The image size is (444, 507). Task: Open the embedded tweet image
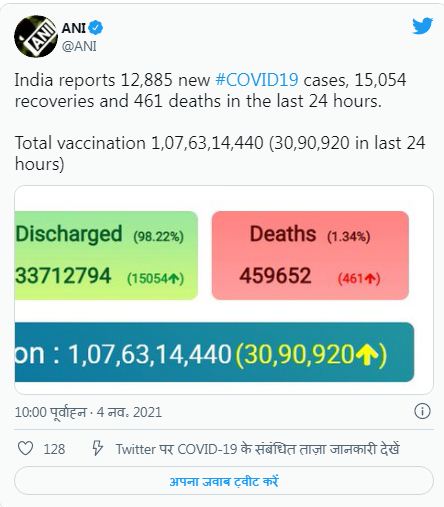tap(224, 290)
